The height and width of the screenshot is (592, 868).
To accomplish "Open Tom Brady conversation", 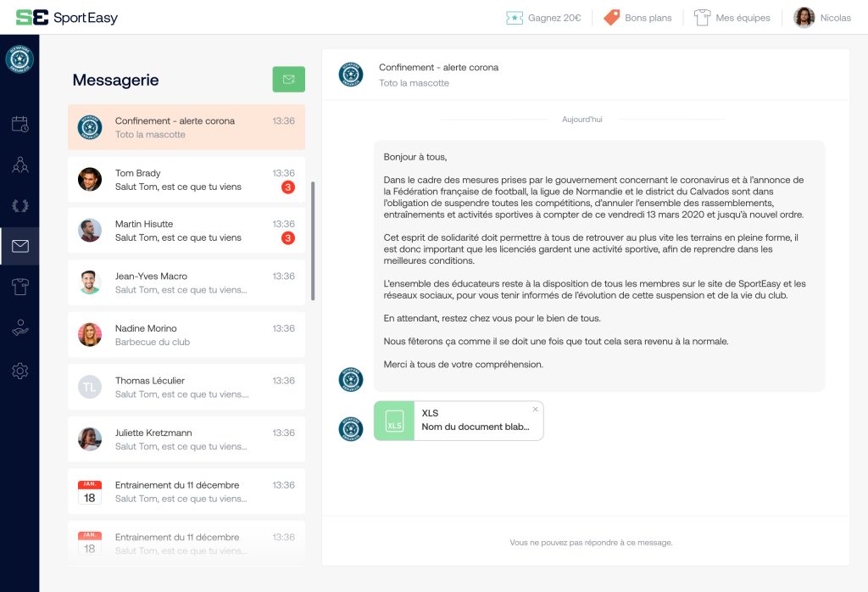I will (186, 180).
